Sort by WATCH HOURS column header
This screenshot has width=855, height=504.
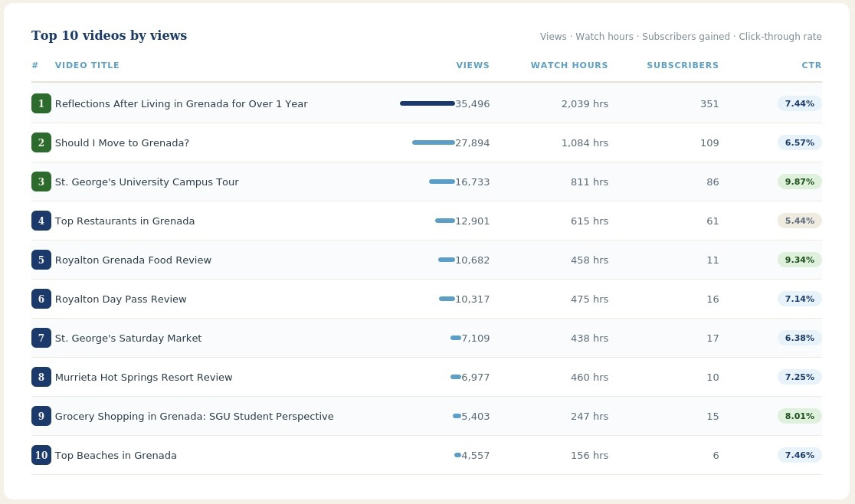tap(569, 65)
